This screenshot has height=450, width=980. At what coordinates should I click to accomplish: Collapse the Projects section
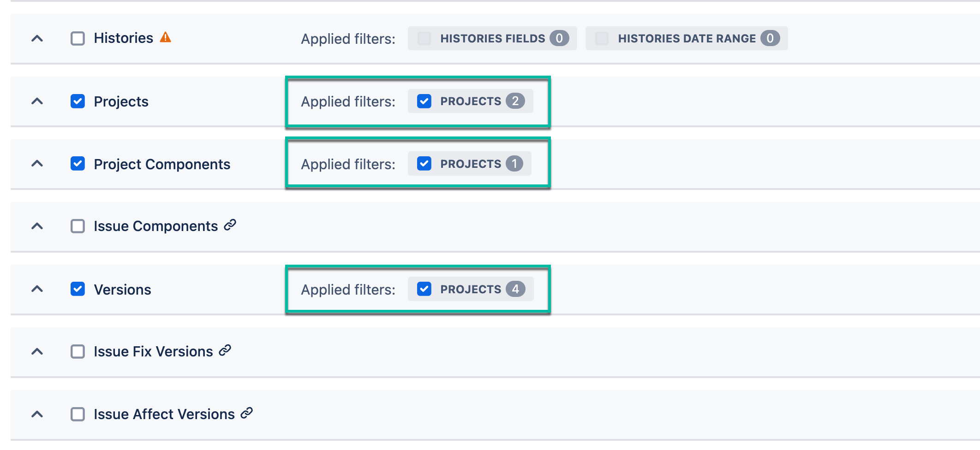(x=38, y=101)
